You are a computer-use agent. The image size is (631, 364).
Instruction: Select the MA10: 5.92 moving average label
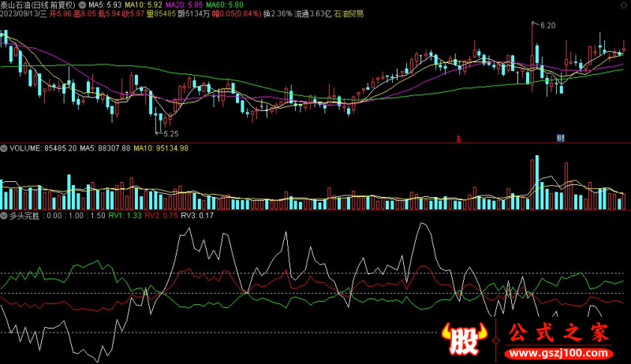[144, 5]
